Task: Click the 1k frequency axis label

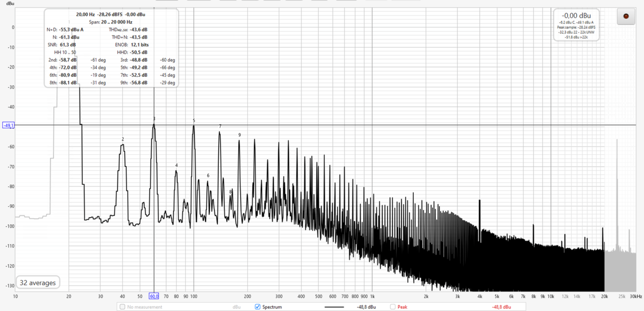Action: [x=372, y=296]
